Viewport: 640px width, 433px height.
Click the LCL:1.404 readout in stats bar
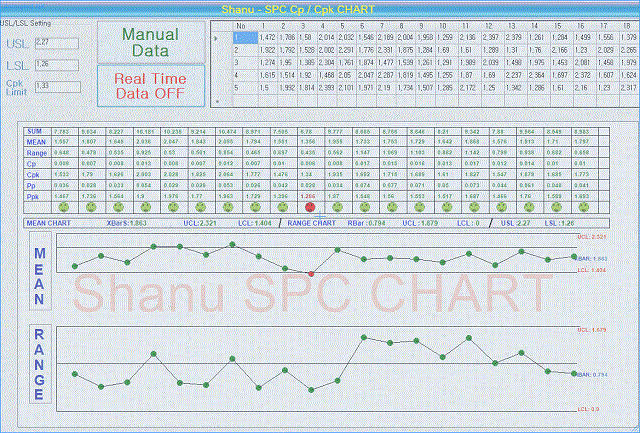coord(255,223)
